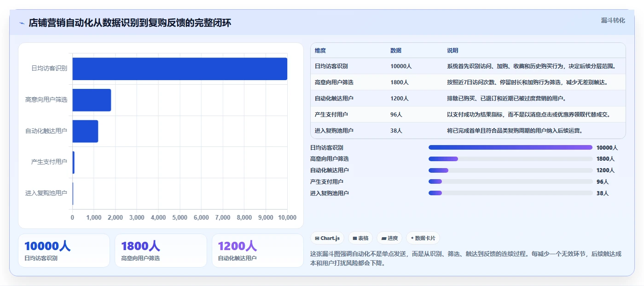This screenshot has height=286, width=644.
Task: Click the 38人 value beside progress bar
Action: 603,193
